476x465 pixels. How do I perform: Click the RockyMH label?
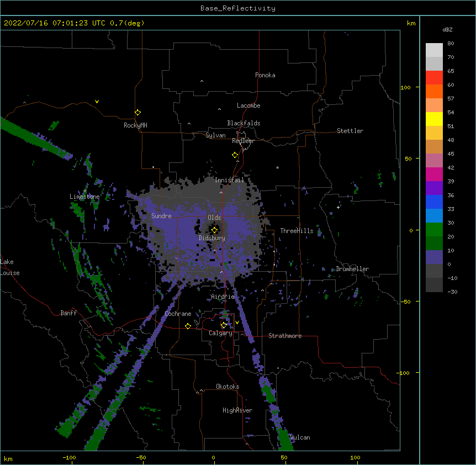(135, 125)
